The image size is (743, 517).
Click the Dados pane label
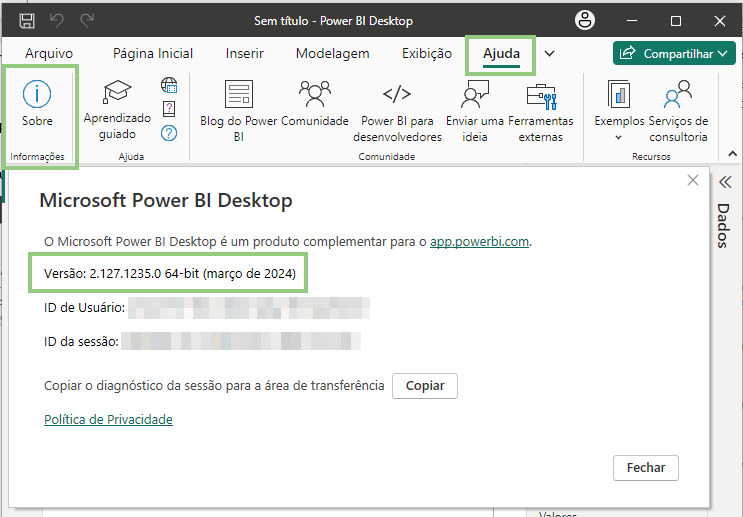[x=723, y=226]
